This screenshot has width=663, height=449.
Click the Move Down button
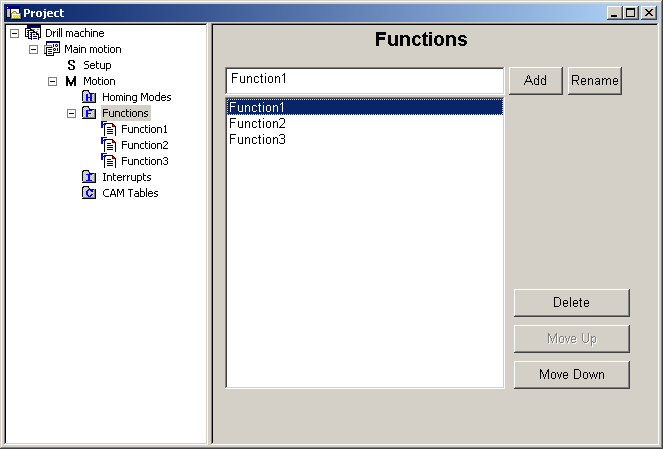tap(572, 375)
